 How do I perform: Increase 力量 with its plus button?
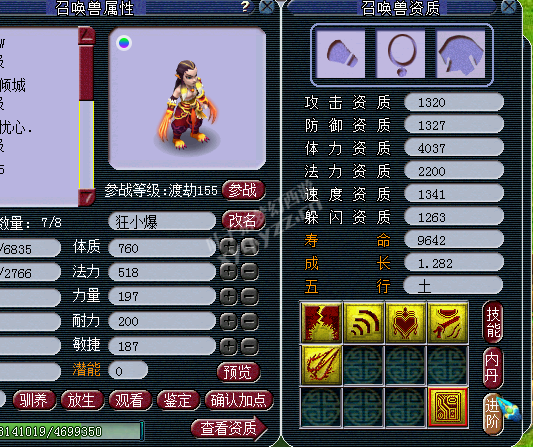(x=228, y=296)
